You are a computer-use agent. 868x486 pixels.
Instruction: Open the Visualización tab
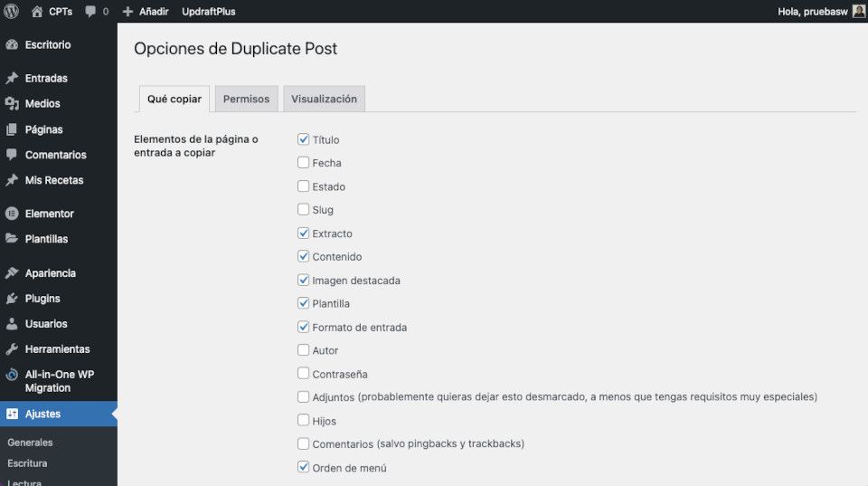[x=324, y=99]
